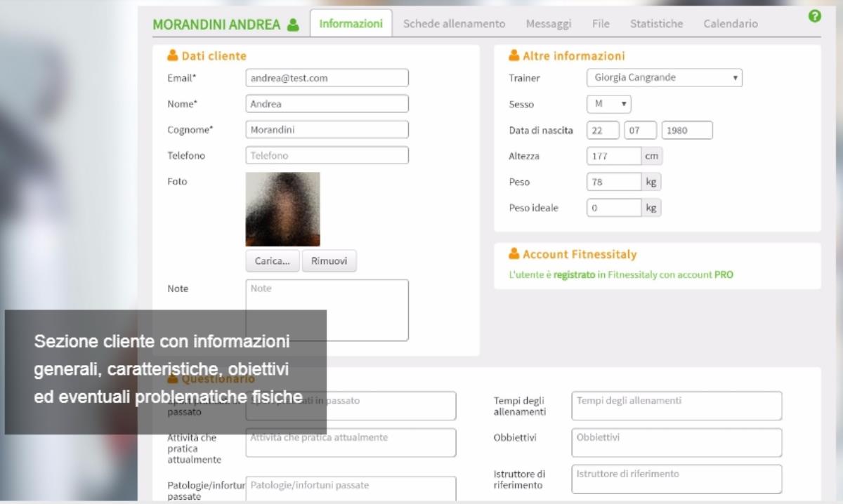
Task: Open the Sesso dropdown
Action: (608, 104)
